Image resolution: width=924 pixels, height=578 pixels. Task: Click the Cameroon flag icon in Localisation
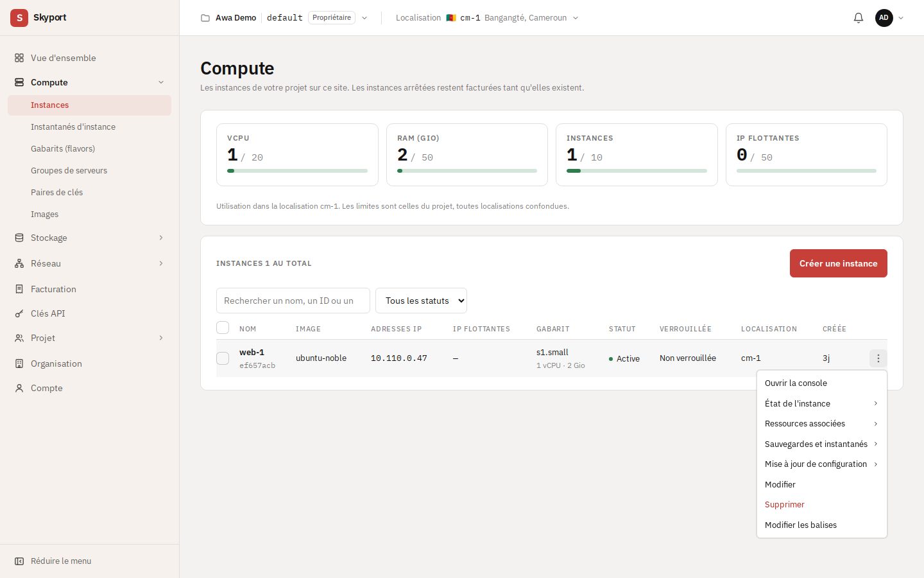pyautogui.click(x=451, y=18)
